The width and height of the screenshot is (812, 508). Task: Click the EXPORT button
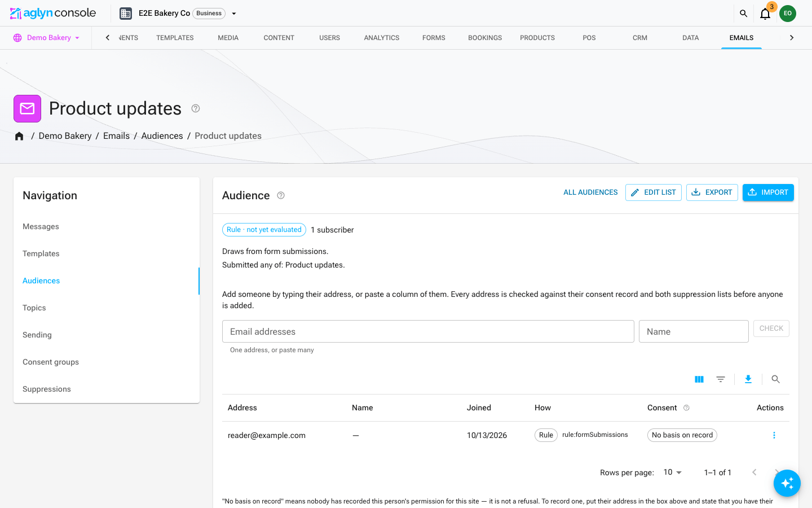(712, 192)
